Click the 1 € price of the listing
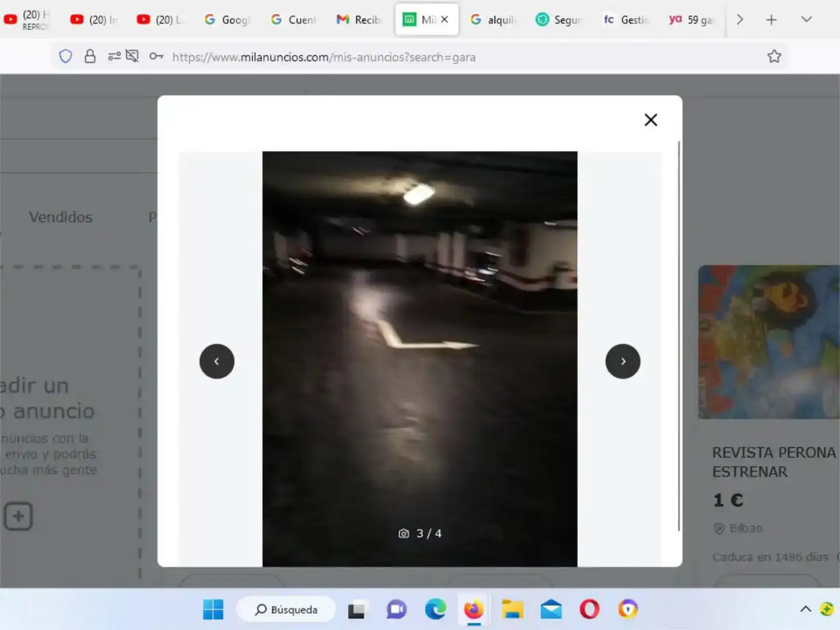840x630 pixels. 728,501
